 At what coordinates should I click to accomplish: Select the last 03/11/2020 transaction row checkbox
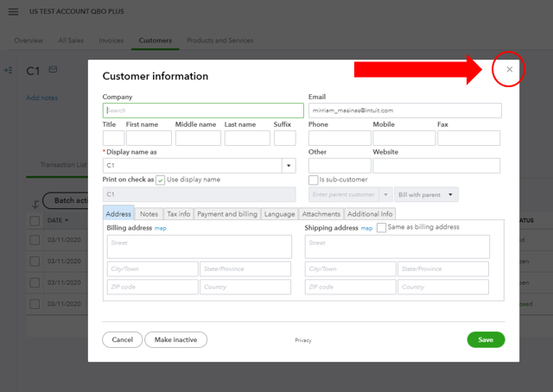[x=35, y=304]
